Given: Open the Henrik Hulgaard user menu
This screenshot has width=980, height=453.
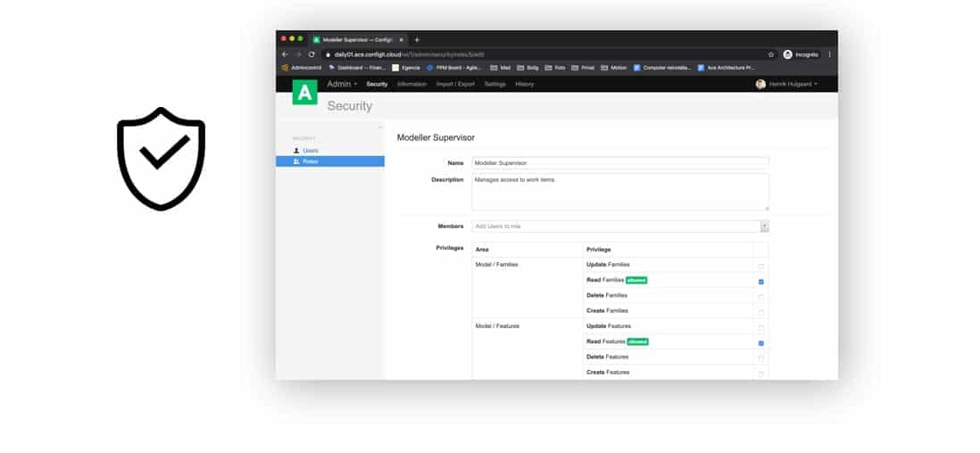Looking at the screenshot, I should point(786,84).
